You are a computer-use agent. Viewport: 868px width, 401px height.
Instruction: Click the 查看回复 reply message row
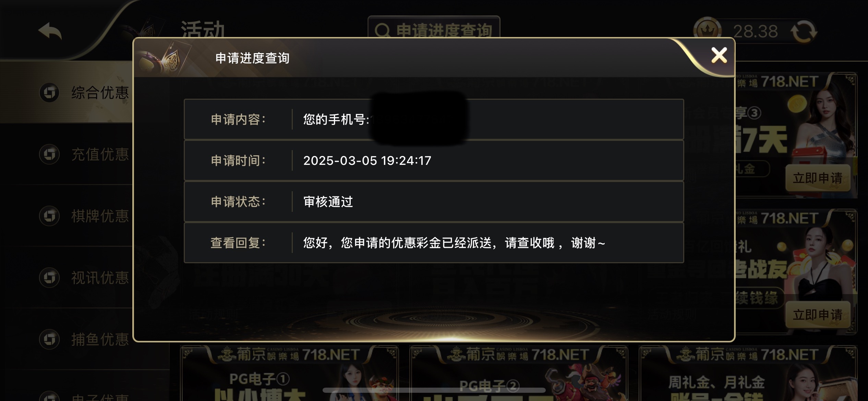click(434, 243)
